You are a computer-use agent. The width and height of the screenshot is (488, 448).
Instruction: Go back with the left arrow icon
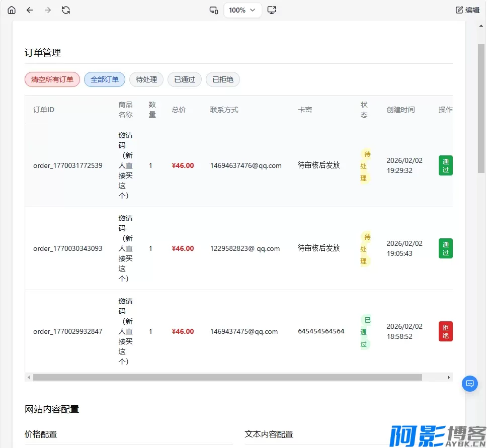30,10
